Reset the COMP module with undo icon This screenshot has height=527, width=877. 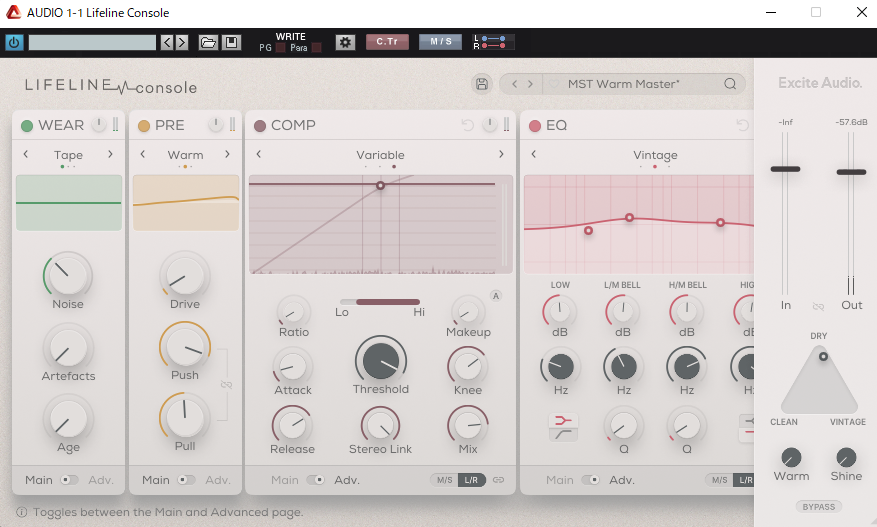(x=468, y=125)
